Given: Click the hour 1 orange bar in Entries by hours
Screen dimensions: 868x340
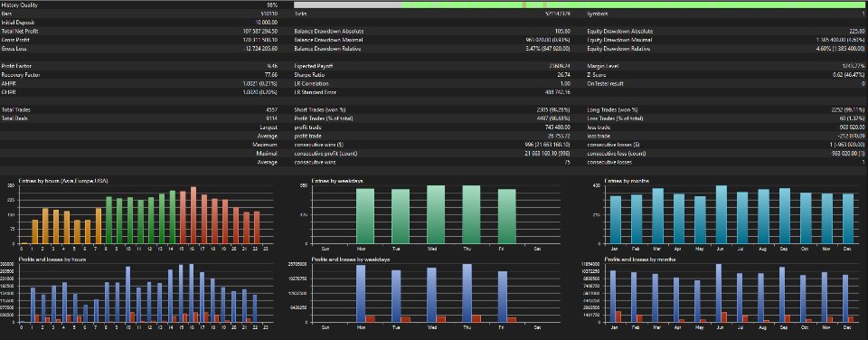Looking at the screenshot, I should [x=35, y=232].
